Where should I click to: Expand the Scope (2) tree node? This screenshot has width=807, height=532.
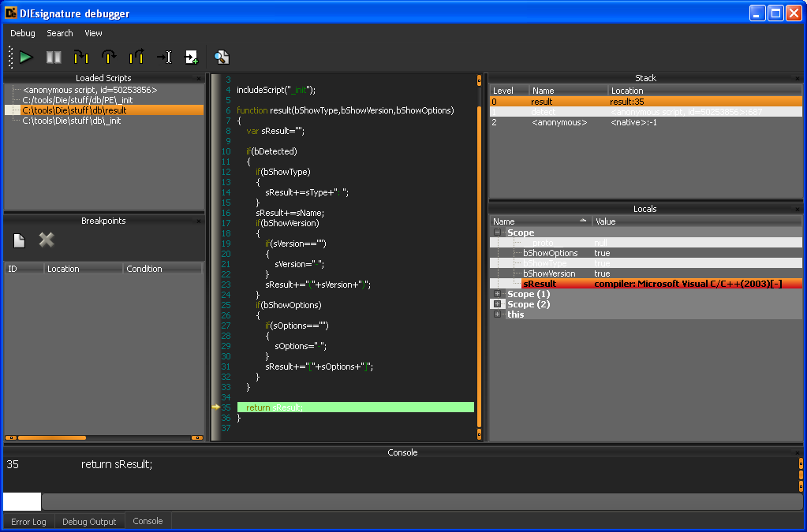pos(498,304)
